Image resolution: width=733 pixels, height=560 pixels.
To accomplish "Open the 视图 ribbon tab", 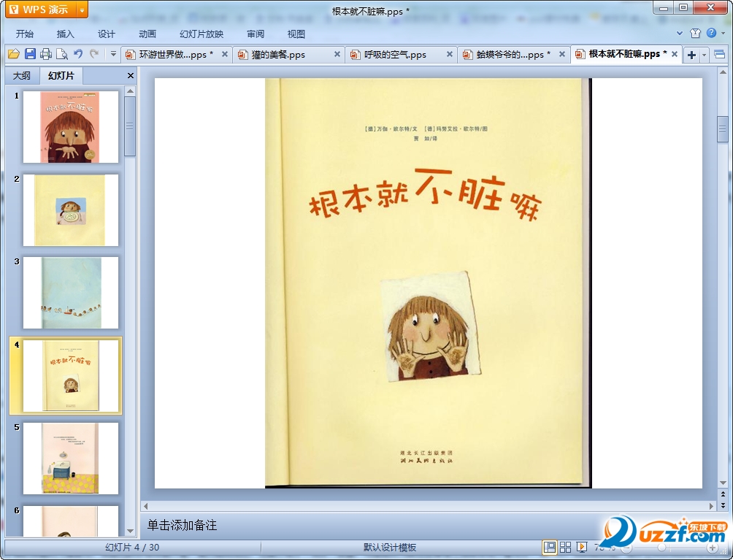I will point(296,34).
